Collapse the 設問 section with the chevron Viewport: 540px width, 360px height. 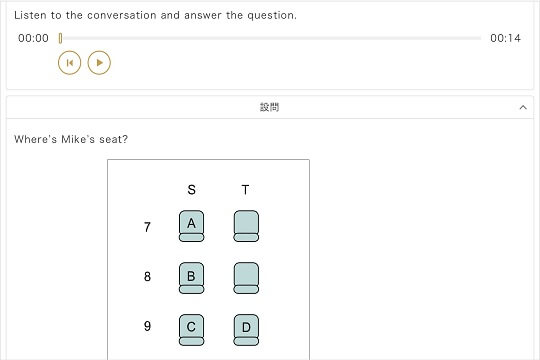tap(523, 107)
